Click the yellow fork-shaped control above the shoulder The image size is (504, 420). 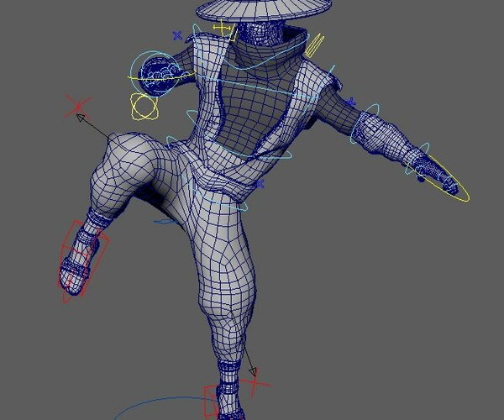click(314, 45)
